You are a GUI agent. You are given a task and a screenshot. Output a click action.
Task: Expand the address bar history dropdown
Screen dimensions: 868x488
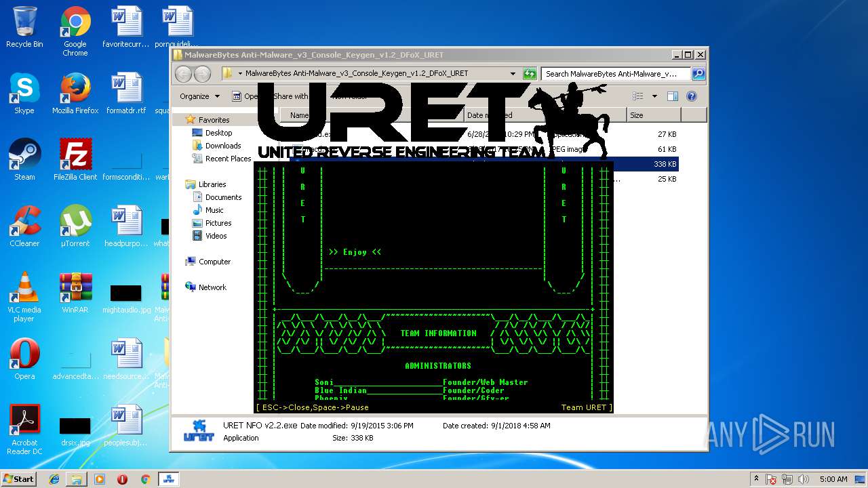coord(513,73)
